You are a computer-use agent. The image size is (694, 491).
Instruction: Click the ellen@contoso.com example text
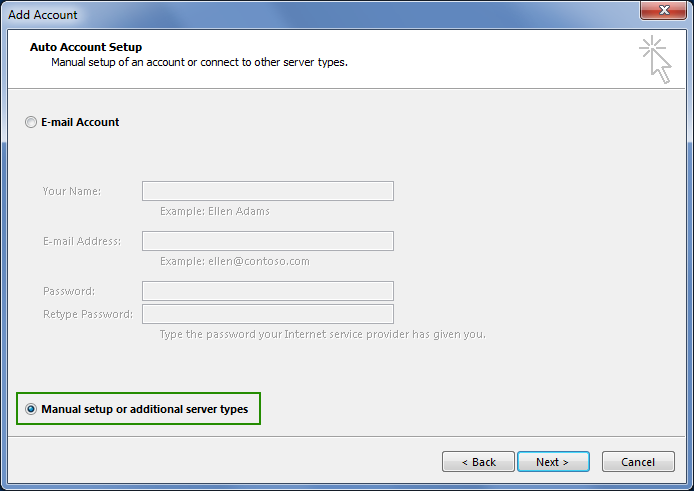(259, 261)
